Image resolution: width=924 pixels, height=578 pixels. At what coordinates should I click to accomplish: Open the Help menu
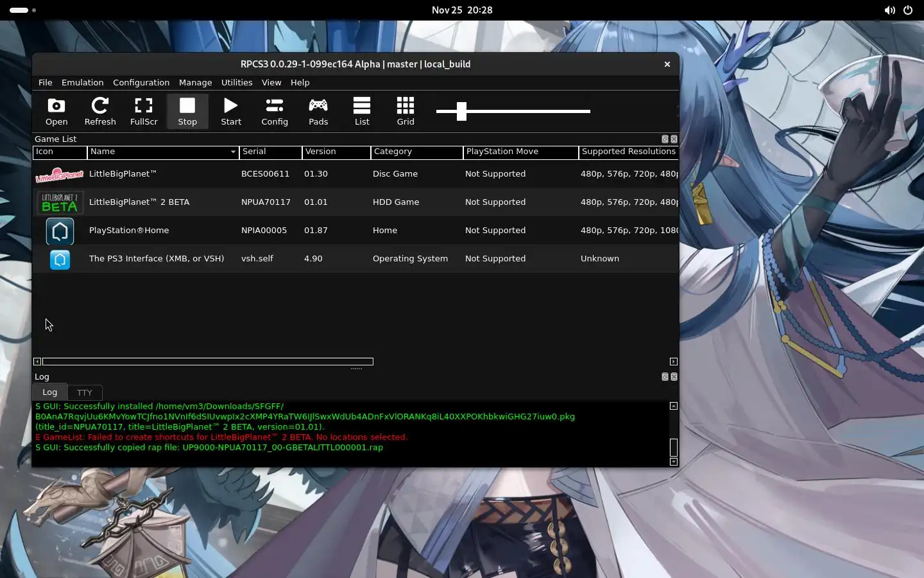pos(300,83)
